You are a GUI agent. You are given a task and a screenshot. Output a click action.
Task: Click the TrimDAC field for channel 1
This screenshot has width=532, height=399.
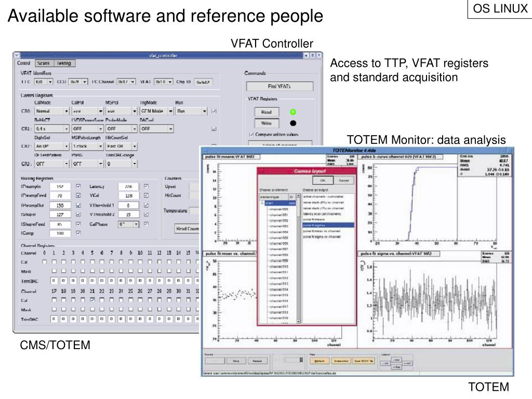pos(54,281)
